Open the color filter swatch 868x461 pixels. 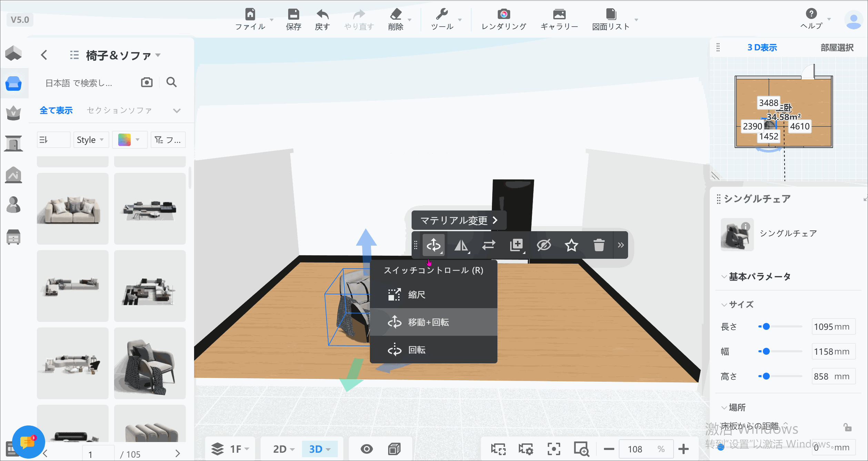tap(130, 140)
